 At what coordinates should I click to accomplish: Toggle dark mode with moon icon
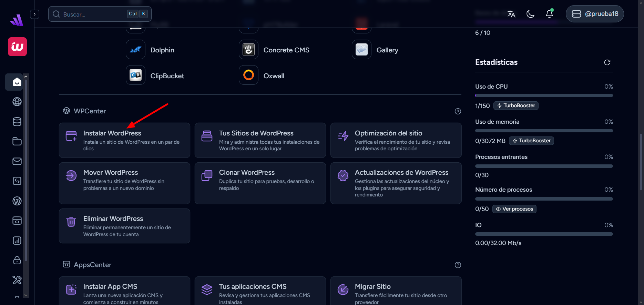pyautogui.click(x=530, y=14)
